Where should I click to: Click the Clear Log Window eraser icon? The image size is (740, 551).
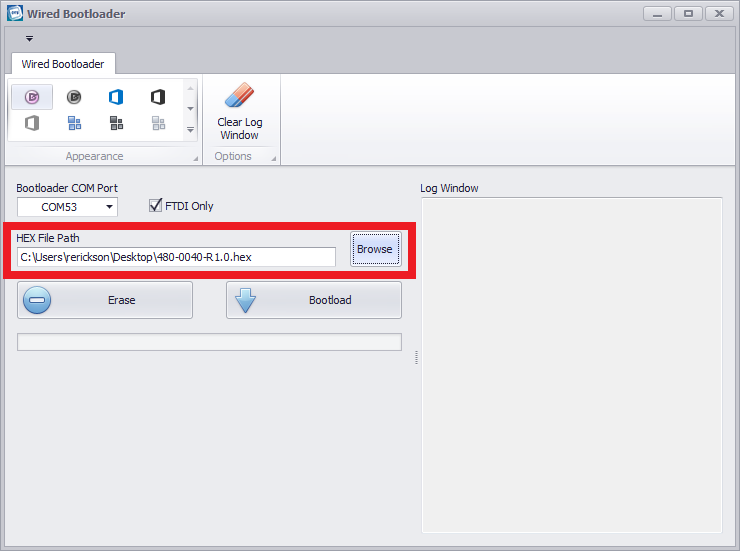pyautogui.click(x=239, y=96)
